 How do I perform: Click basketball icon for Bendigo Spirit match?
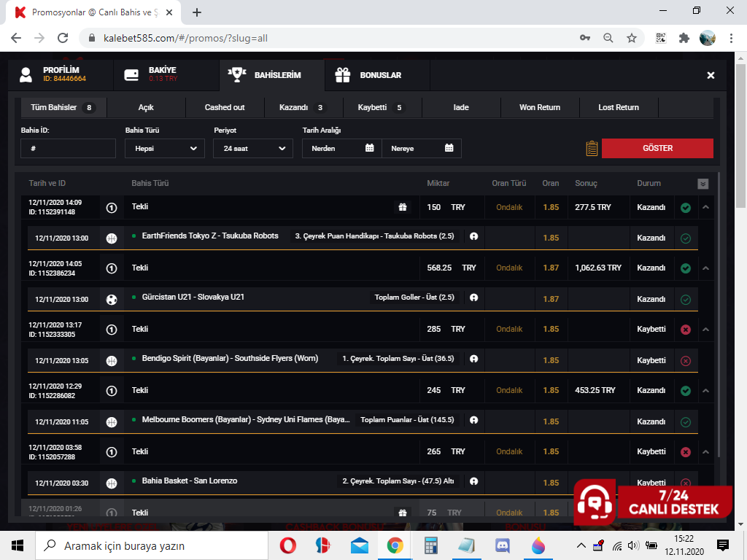coord(112,361)
